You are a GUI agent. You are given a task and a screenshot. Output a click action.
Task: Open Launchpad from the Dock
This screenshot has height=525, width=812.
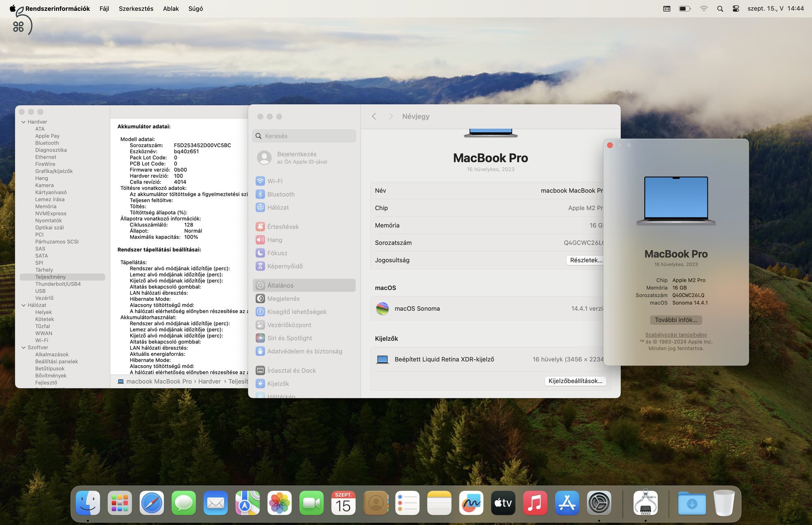coord(120,503)
